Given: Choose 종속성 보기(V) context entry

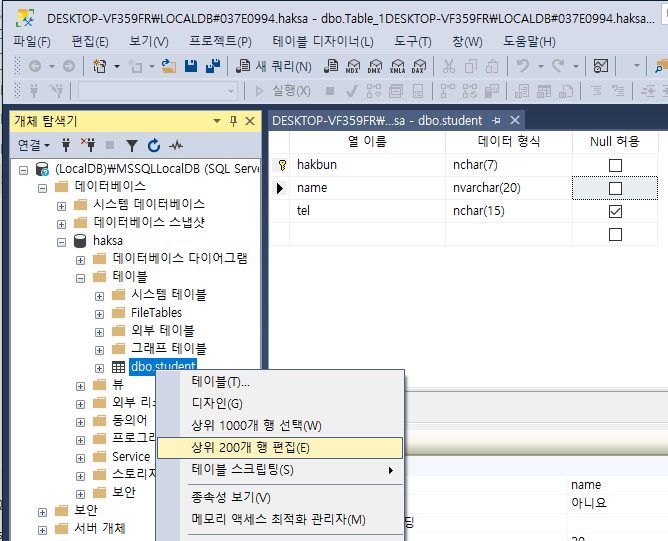Looking at the screenshot, I should coord(280,497).
